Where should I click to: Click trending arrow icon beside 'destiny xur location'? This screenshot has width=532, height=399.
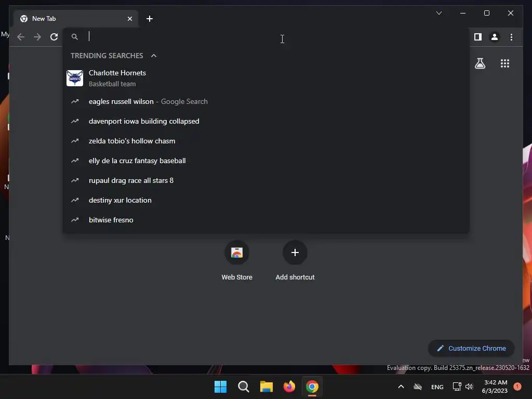[75, 200]
